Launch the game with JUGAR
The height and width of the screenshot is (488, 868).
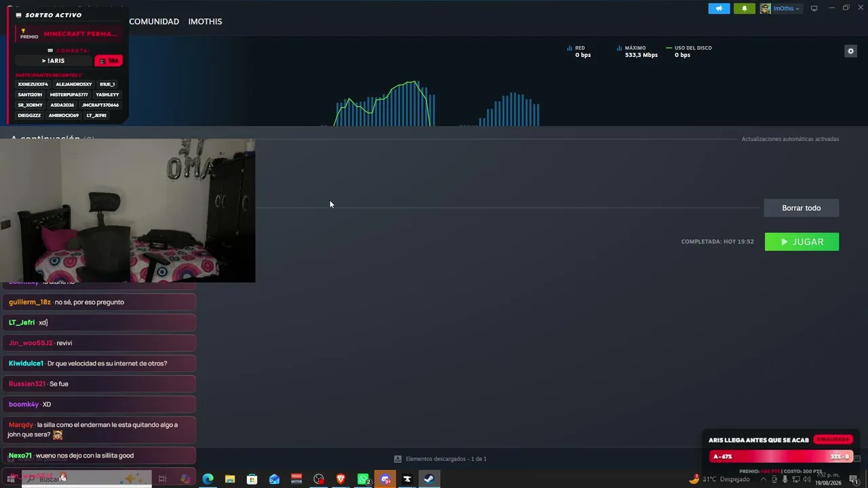coord(802,242)
